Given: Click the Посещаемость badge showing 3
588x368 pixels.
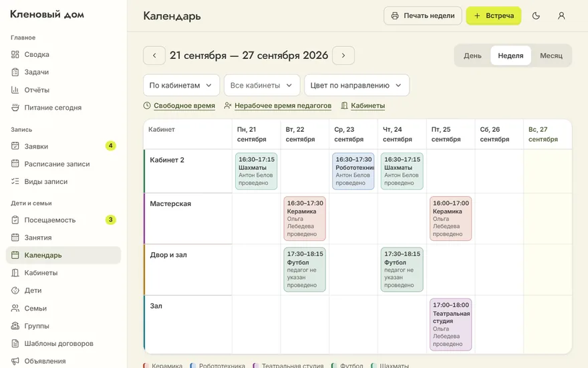Looking at the screenshot, I should point(110,219).
